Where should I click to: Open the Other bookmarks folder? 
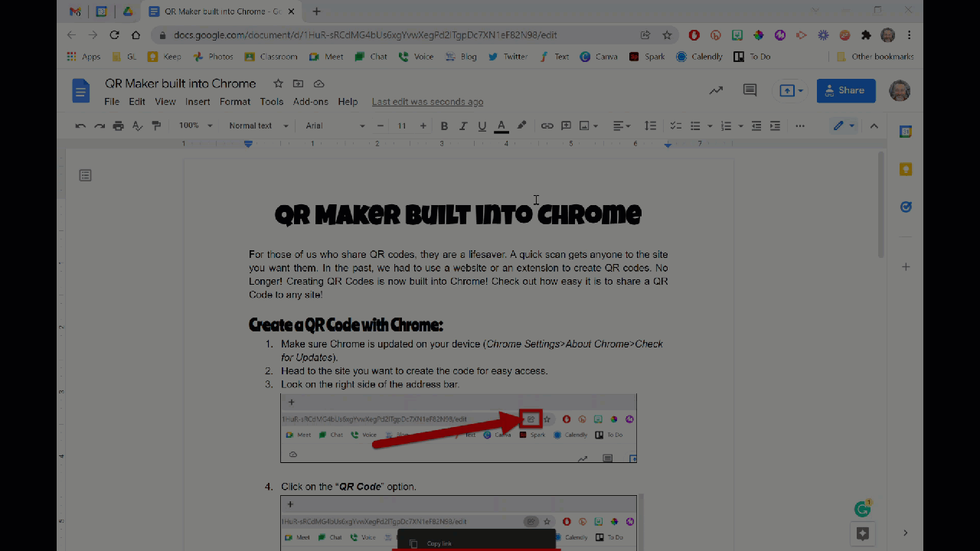point(875,57)
